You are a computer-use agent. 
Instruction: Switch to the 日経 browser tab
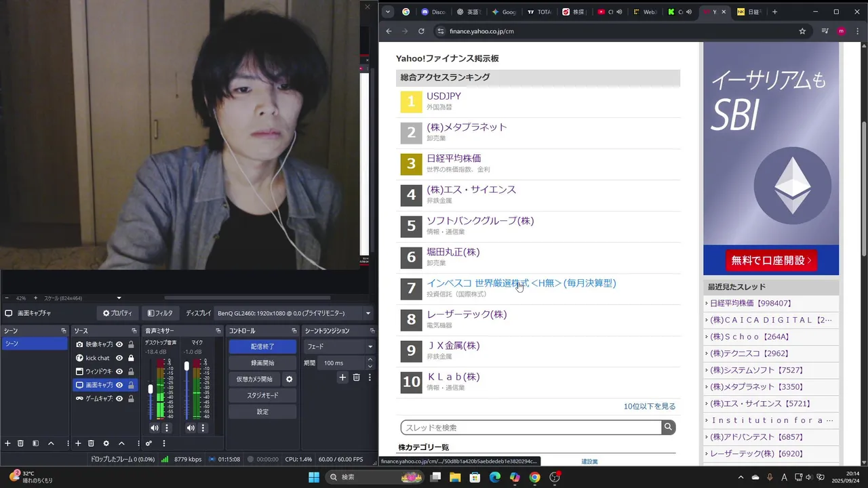pos(750,12)
